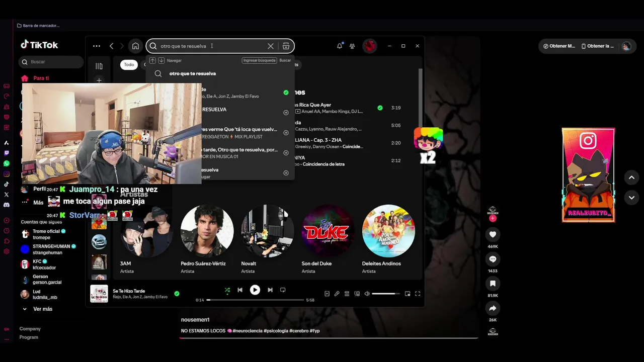The image size is (644, 362).
Task: Open Spotify three-dot app menu
Action: pos(97,46)
